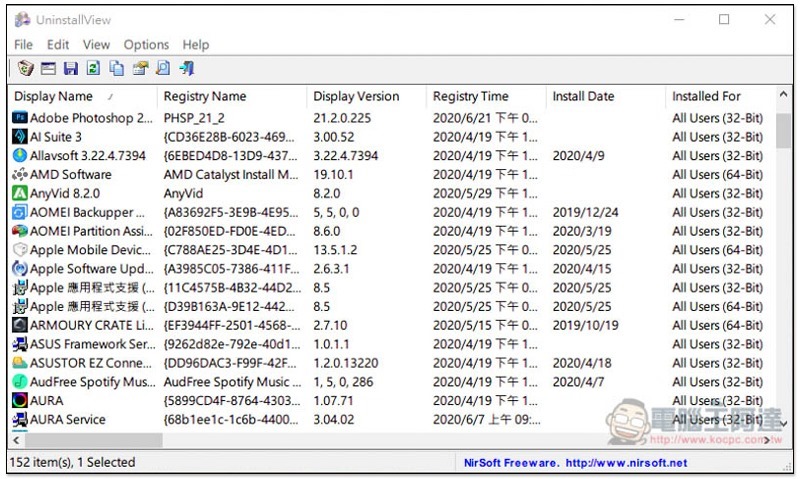Click the vertical scrollbar up arrow
This screenshot has width=800, height=479.
pyautogui.click(x=783, y=95)
